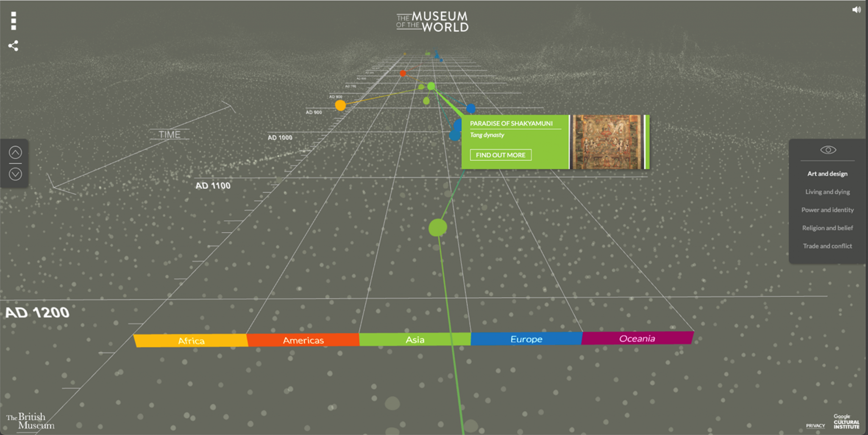Toggle the Living and dying category filter

pyautogui.click(x=827, y=192)
